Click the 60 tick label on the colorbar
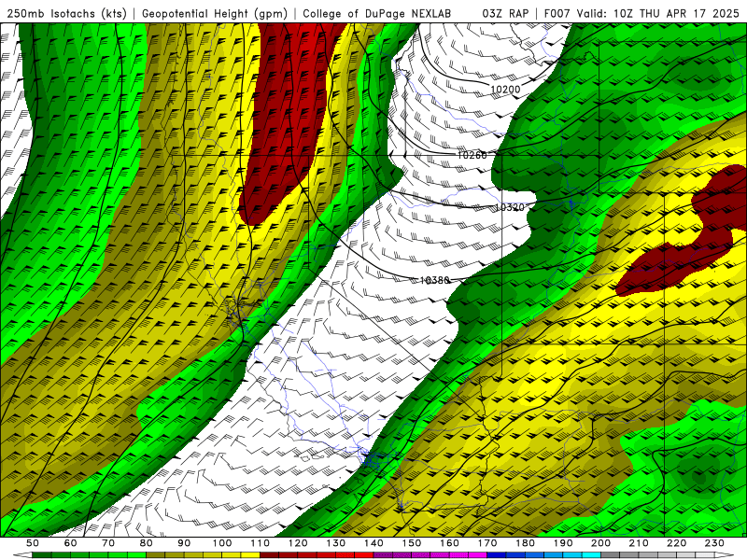Viewport: 747px width, 560px height. point(71,543)
